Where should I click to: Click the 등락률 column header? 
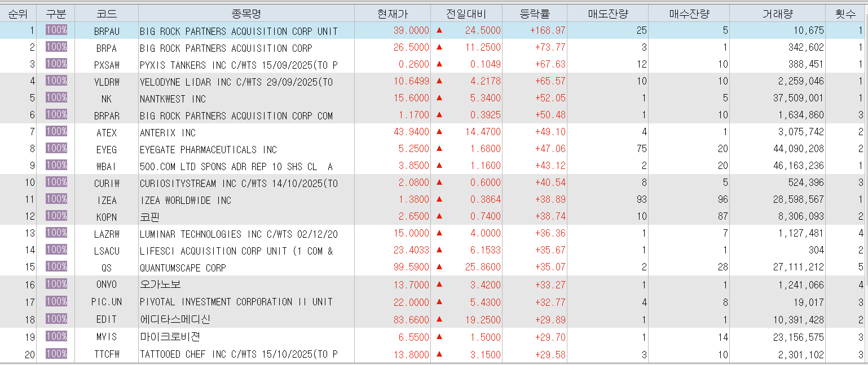[534, 14]
